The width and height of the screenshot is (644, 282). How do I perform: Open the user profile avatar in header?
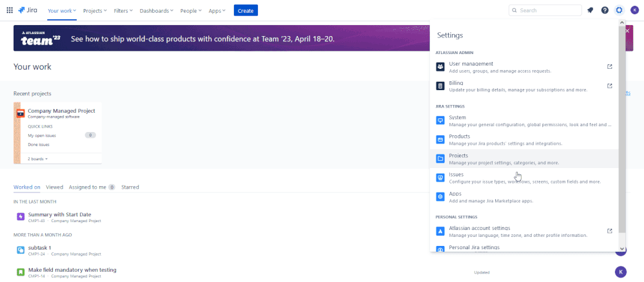click(x=634, y=10)
